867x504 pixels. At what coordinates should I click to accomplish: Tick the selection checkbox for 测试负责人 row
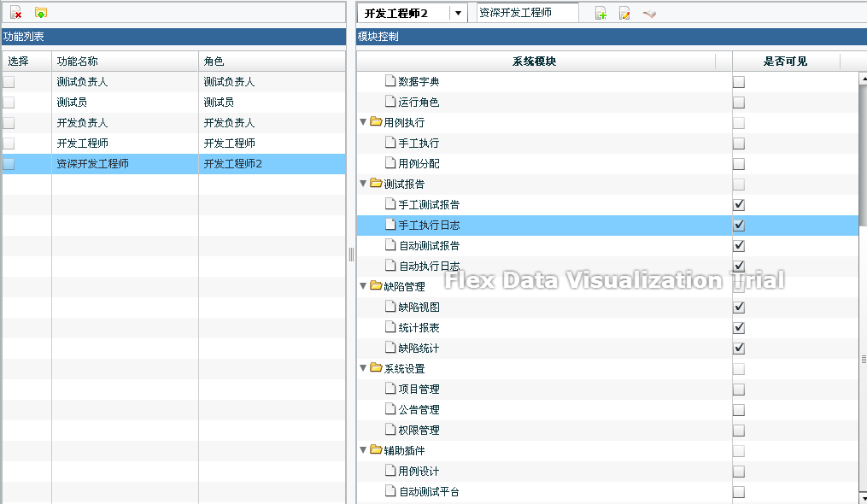pos(9,82)
